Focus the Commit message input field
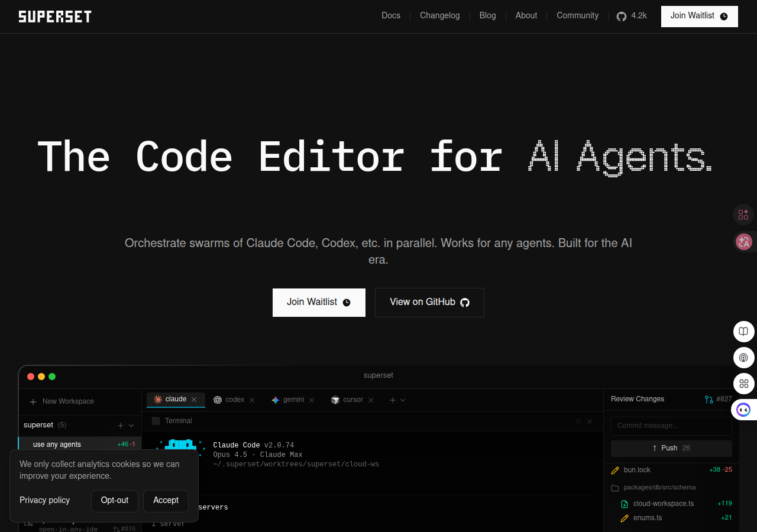 671,426
